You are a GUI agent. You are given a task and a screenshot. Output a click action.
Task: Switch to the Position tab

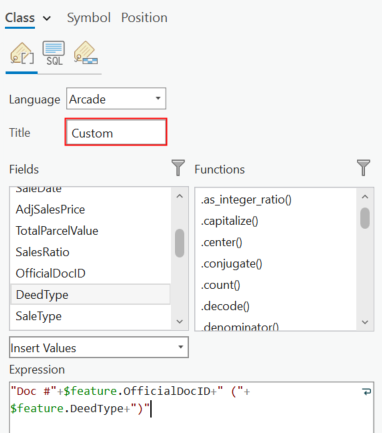[144, 18]
